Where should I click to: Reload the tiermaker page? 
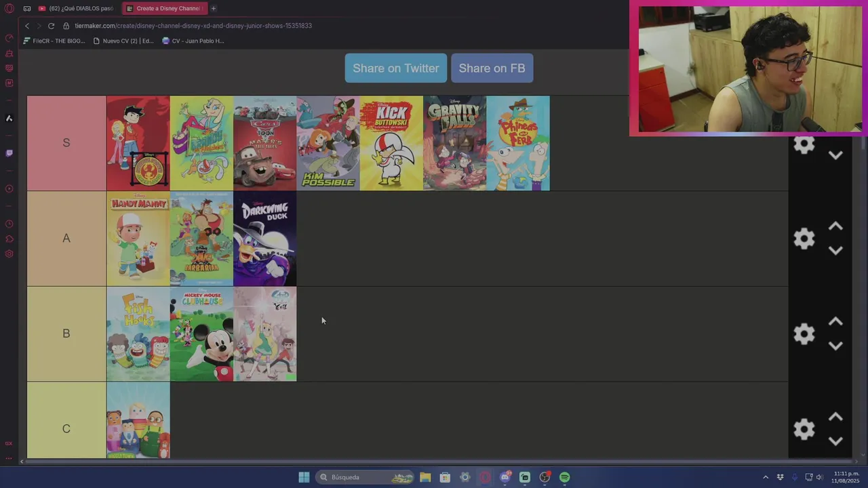pos(51,26)
